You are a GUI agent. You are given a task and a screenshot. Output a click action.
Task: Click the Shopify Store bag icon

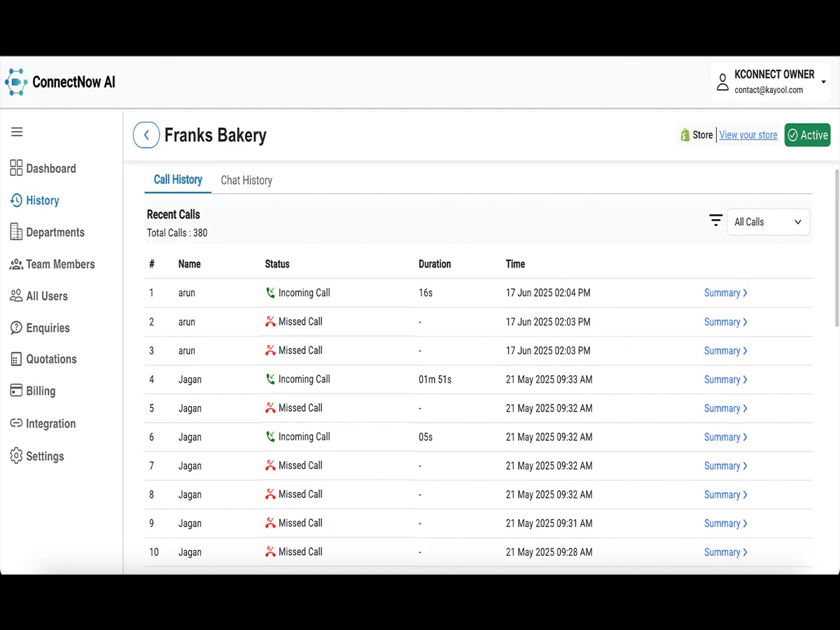685,135
